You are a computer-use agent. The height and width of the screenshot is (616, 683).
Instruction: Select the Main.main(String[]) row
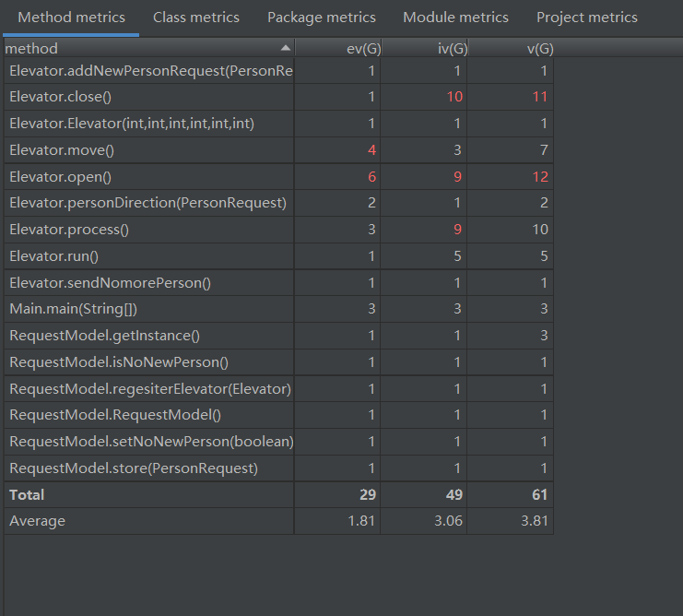click(73, 309)
